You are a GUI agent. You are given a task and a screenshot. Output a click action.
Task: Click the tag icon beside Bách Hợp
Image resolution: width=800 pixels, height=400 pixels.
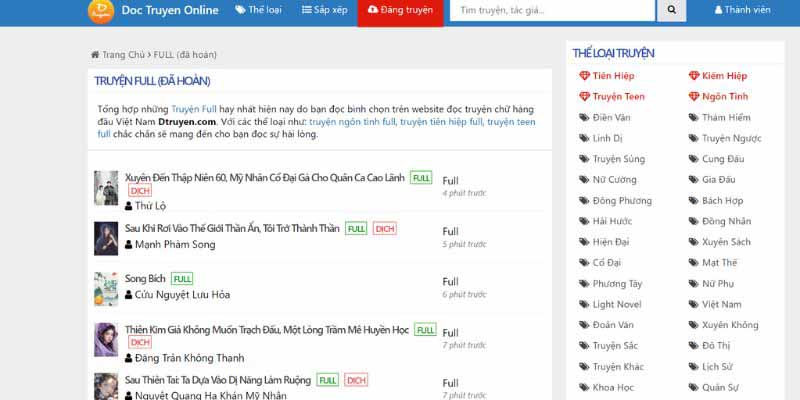(693, 201)
